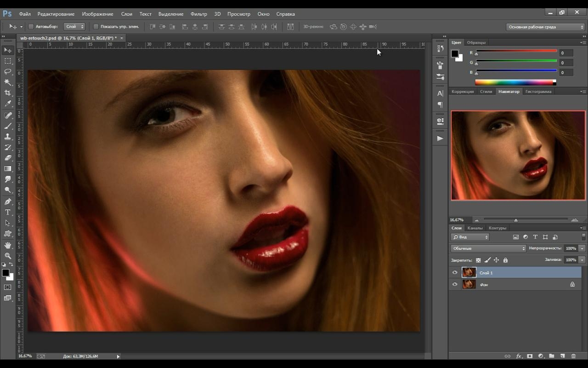588x368 pixels.
Task: Open the Paragraph panel icon
Action: (x=440, y=105)
